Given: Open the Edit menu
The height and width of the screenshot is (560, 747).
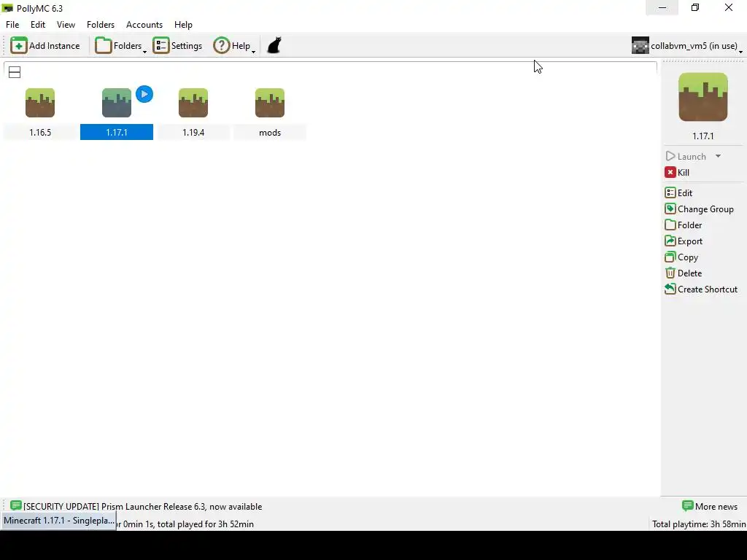Looking at the screenshot, I should click(38, 25).
